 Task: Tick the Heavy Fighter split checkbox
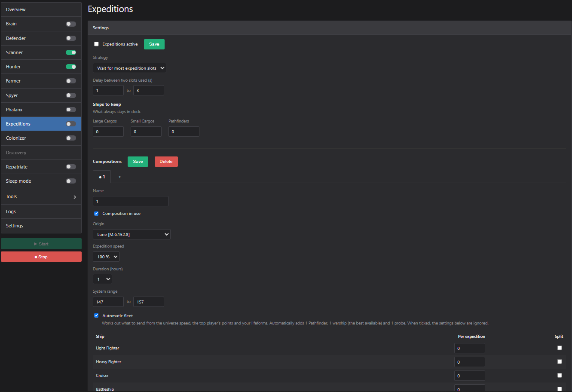click(560, 361)
